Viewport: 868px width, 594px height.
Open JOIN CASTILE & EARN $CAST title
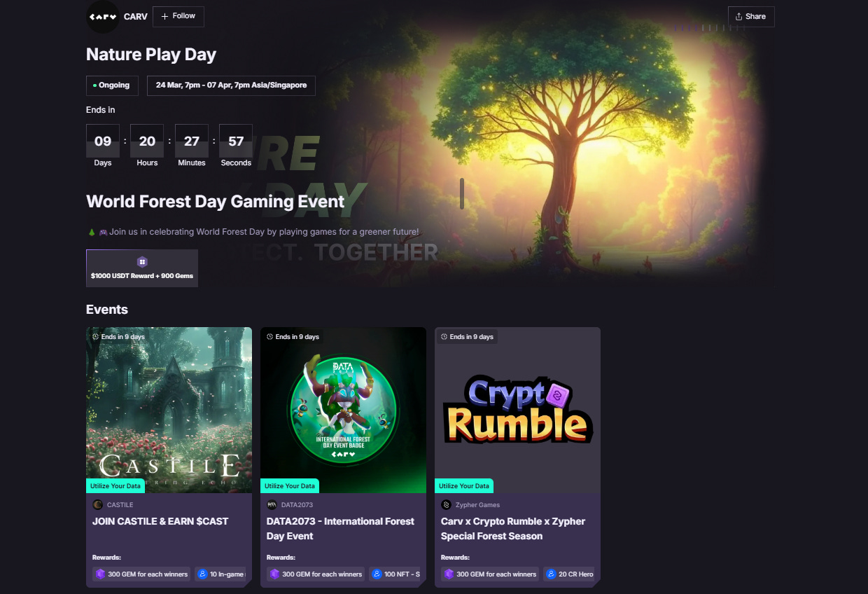160,521
